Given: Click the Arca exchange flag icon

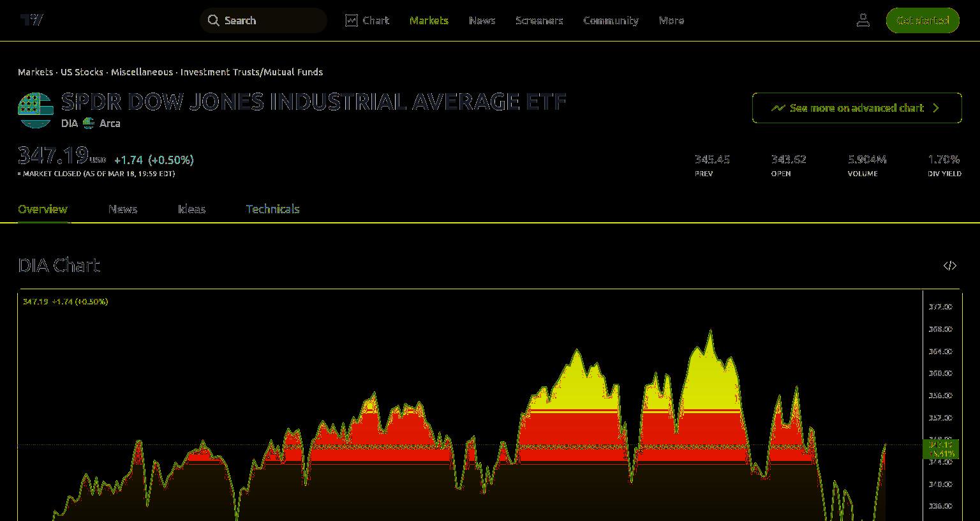Looking at the screenshot, I should pyautogui.click(x=89, y=123).
